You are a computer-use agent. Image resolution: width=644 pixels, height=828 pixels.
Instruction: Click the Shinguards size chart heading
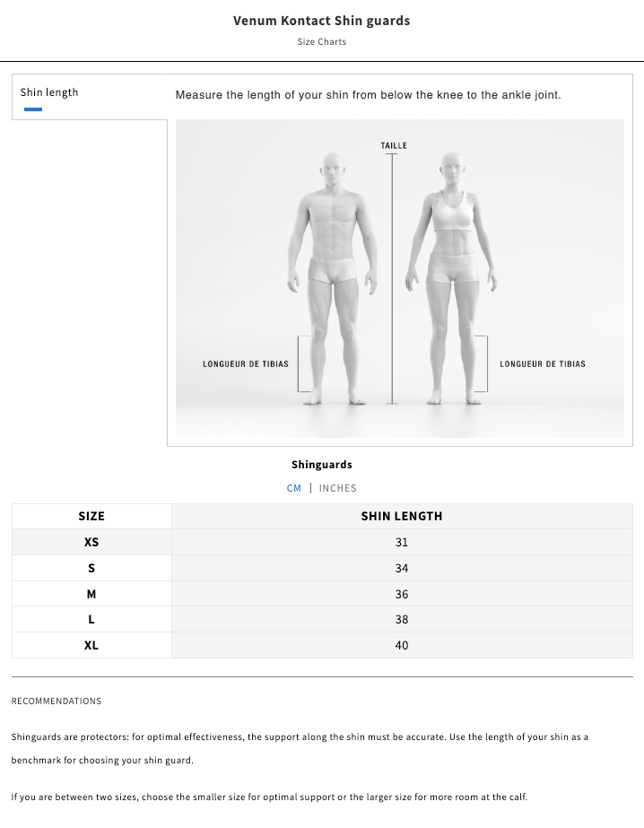pos(321,465)
